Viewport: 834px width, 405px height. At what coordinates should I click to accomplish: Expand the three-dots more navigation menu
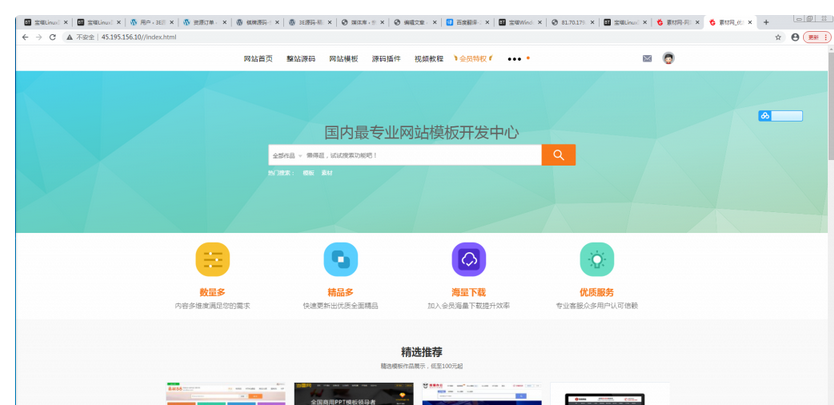515,59
